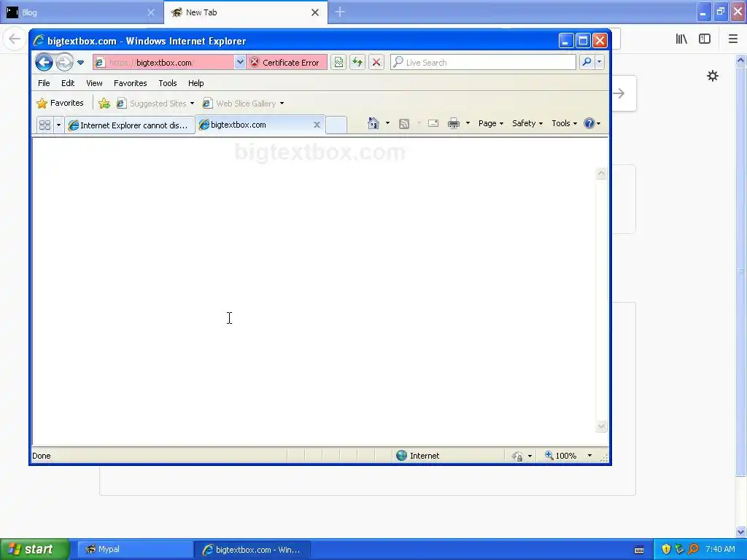Open the tab list dropdown arrow
This screenshot has height=560, width=747.
[58, 125]
